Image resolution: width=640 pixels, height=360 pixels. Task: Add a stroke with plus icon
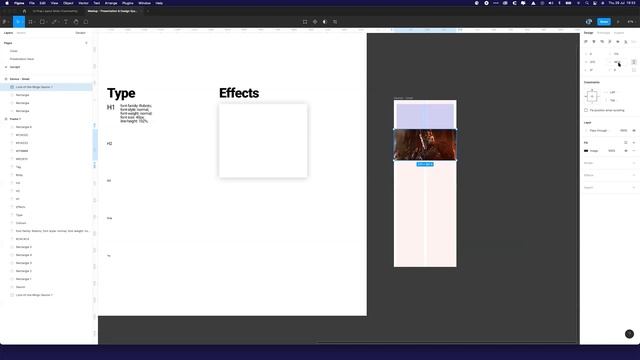coord(634,163)
